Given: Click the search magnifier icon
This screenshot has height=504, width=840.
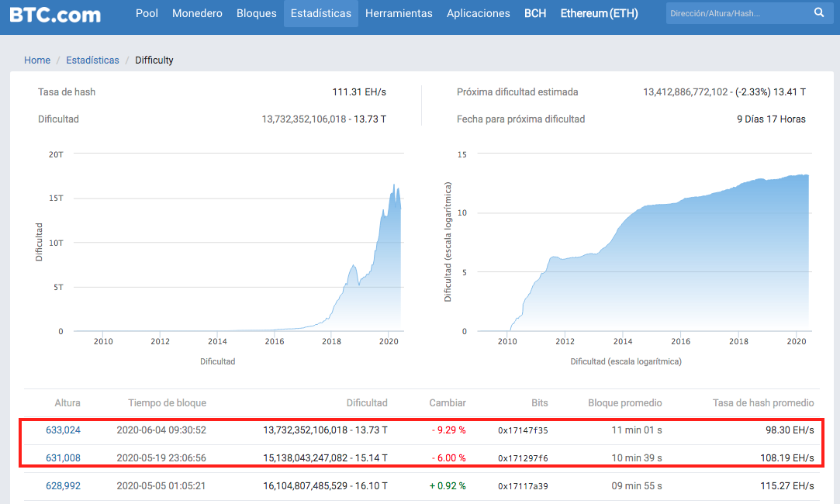Looking at the screenshot, I should click(818, 13).
